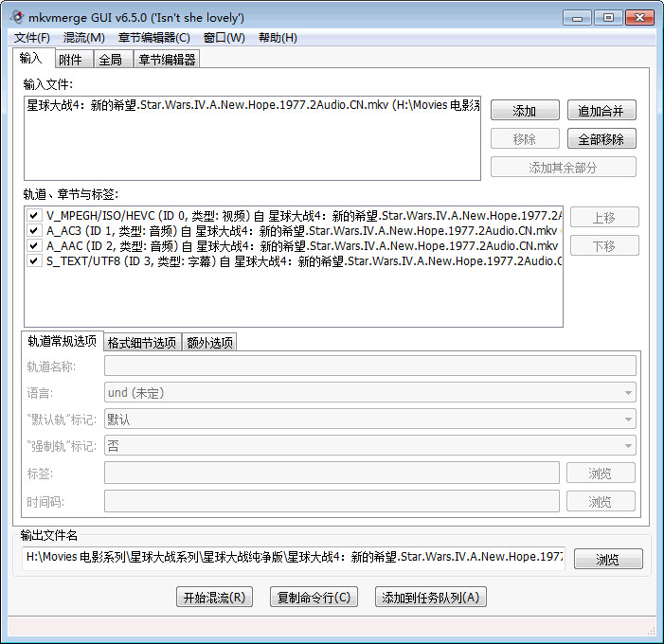
Task: Browse for the output file name
Action: (607, 560)
